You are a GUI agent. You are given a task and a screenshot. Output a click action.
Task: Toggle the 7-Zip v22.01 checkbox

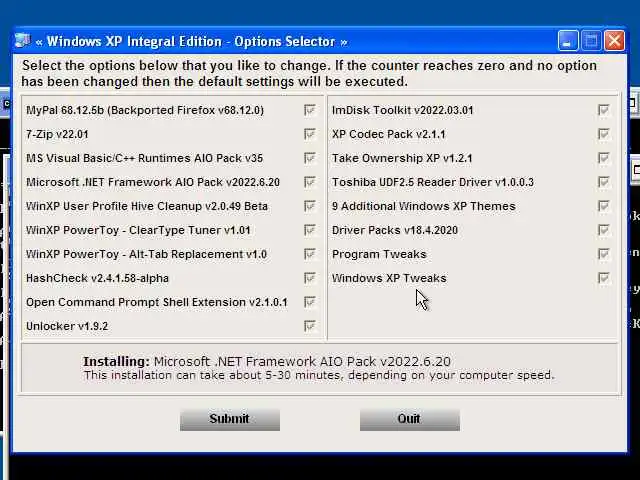point(310,134)
